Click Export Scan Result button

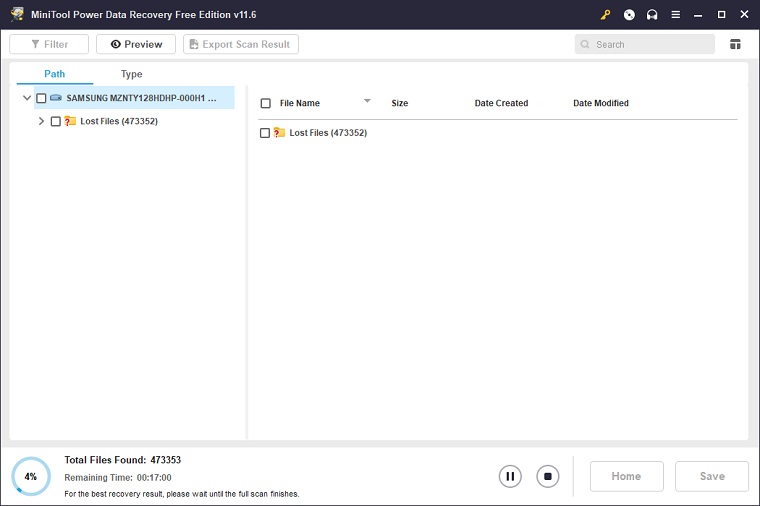(x=240, y=44)
